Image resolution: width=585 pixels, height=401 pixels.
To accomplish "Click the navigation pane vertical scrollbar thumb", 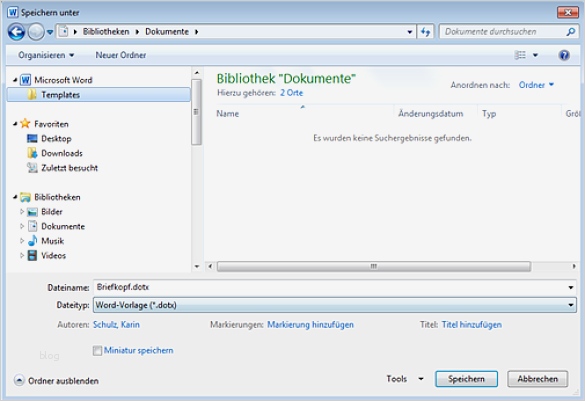I will pos(197,112).
